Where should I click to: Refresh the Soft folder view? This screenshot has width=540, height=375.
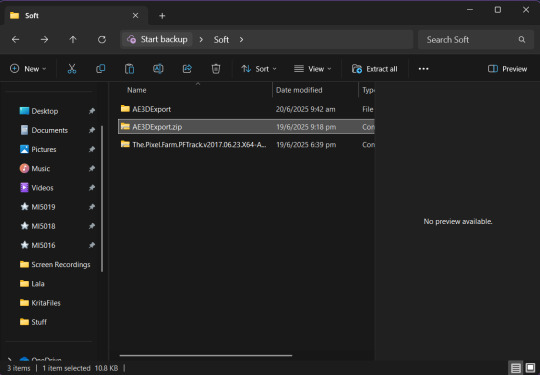click(102, 40)
